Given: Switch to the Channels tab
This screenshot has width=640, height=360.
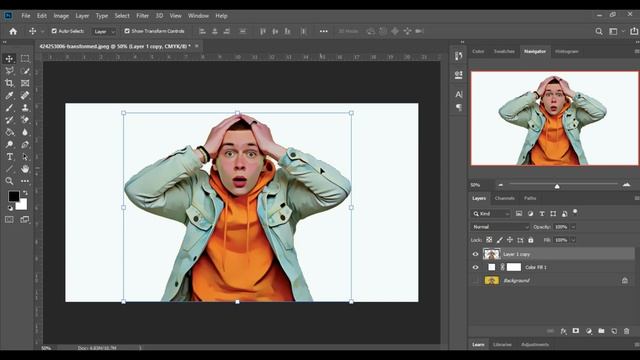Looking at the screenshot, I should [504, 198].
